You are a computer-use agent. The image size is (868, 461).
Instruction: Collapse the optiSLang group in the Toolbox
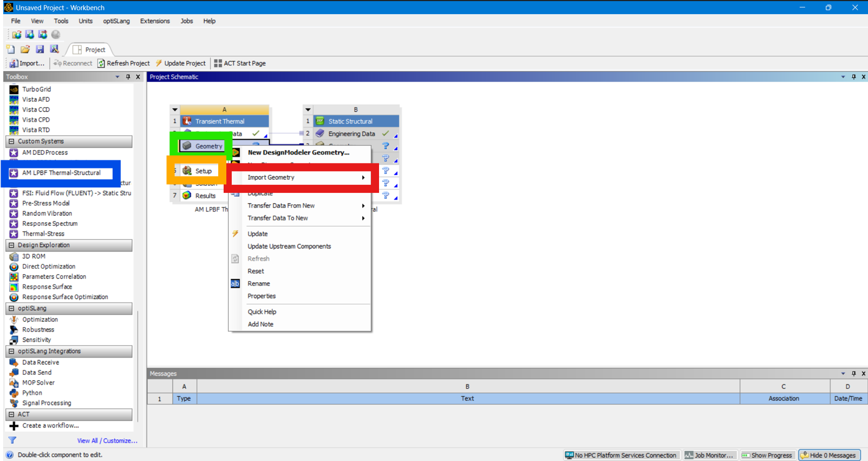coord(11,309)
